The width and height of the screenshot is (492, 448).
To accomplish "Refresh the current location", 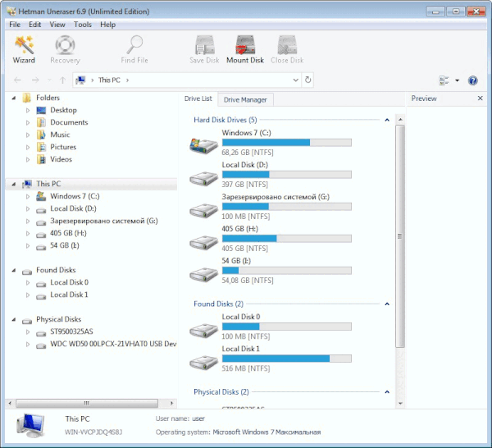I will [x=307, y=80].
